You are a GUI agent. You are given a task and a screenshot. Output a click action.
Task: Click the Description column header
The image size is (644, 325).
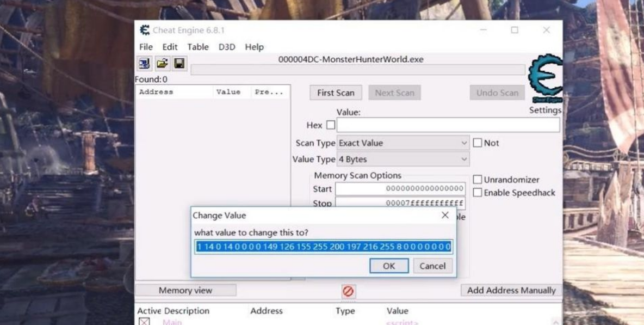[187, 311]
